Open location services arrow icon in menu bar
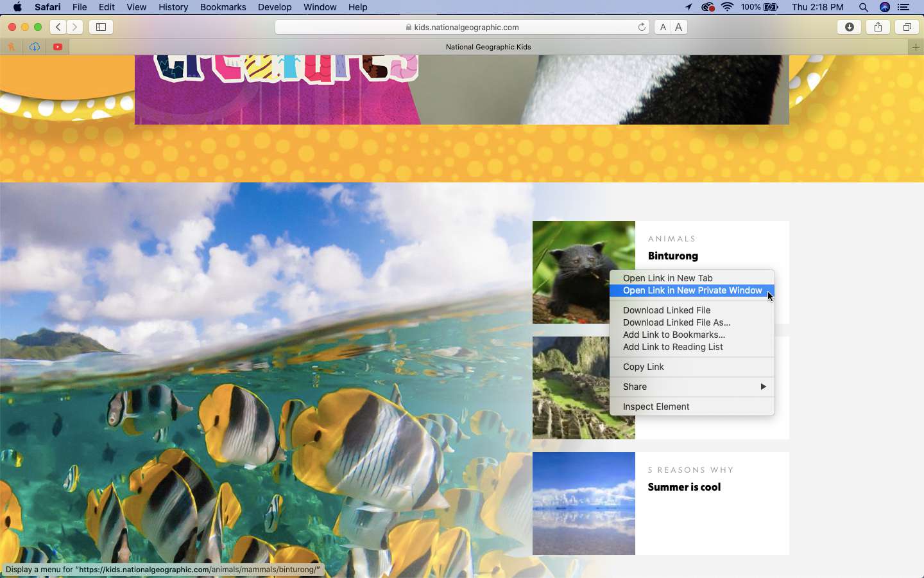The height and width of the screenshot is (578, 924). 689,7
